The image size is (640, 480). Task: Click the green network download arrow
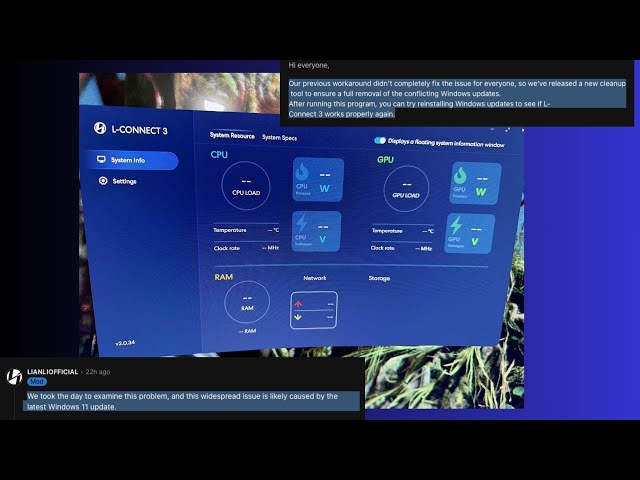pyautogui.click(x=298, y=317)
